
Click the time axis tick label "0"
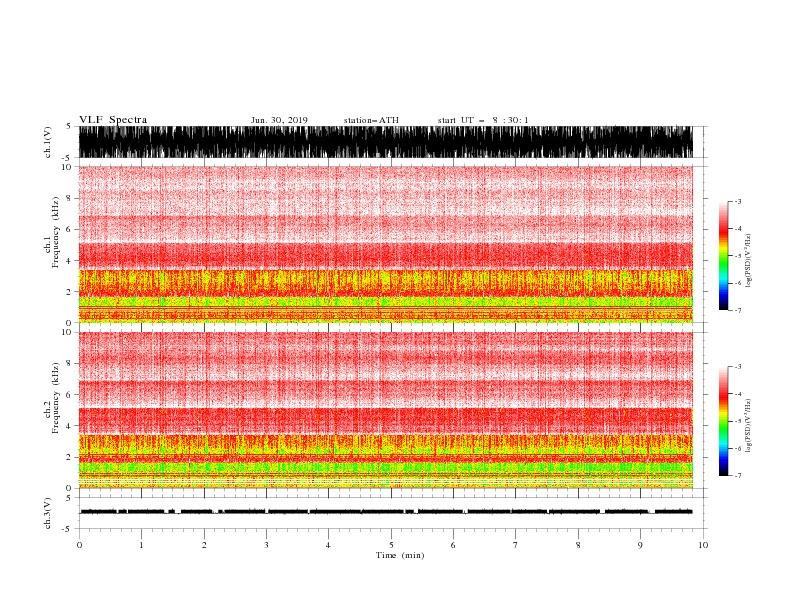79,545
